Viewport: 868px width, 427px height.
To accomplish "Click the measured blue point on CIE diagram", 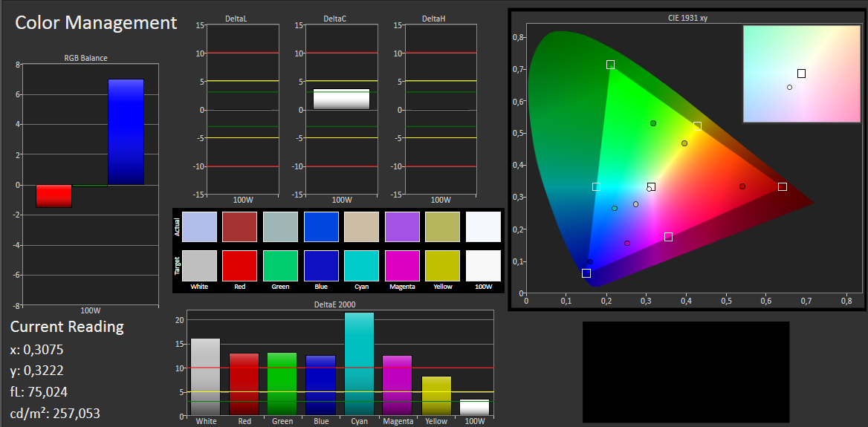I will [590, 262].
